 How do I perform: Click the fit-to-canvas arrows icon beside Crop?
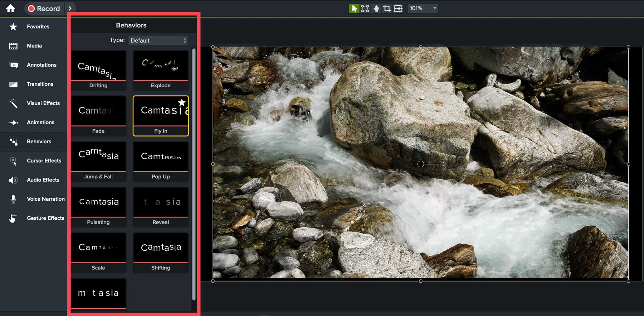click(398, 8)
